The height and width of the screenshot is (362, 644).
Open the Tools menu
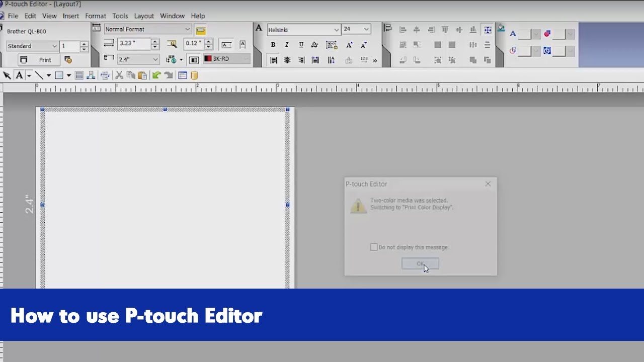(x=120, y=16)
